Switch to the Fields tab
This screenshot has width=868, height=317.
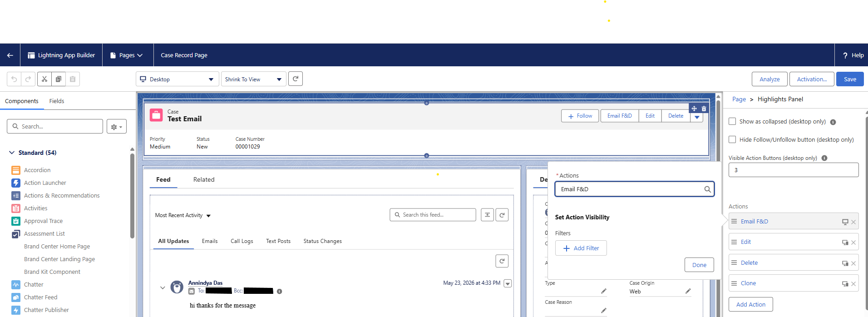point(57,101)
